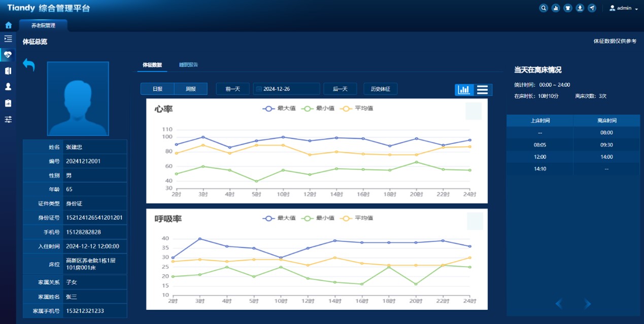Open the Home icon in the sidebar

pos(8,24)
